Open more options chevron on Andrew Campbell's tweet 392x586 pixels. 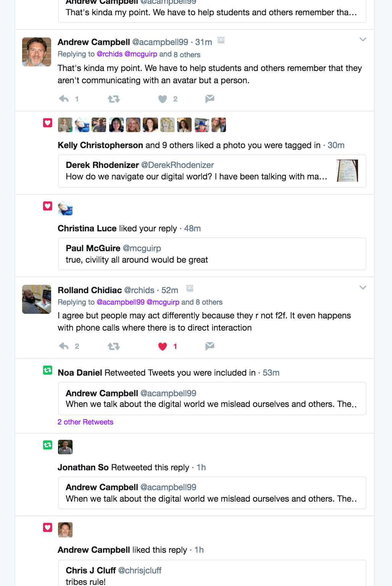[363, 39]
